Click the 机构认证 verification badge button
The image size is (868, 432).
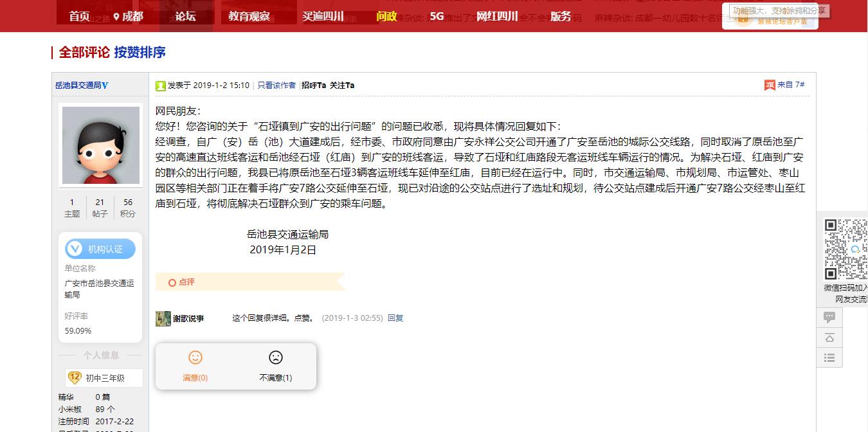coord(100,249)
